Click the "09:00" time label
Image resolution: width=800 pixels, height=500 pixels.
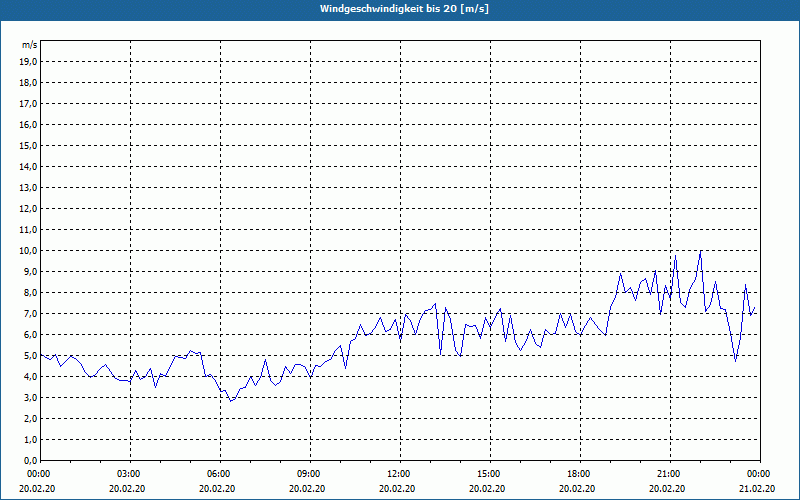310,474
